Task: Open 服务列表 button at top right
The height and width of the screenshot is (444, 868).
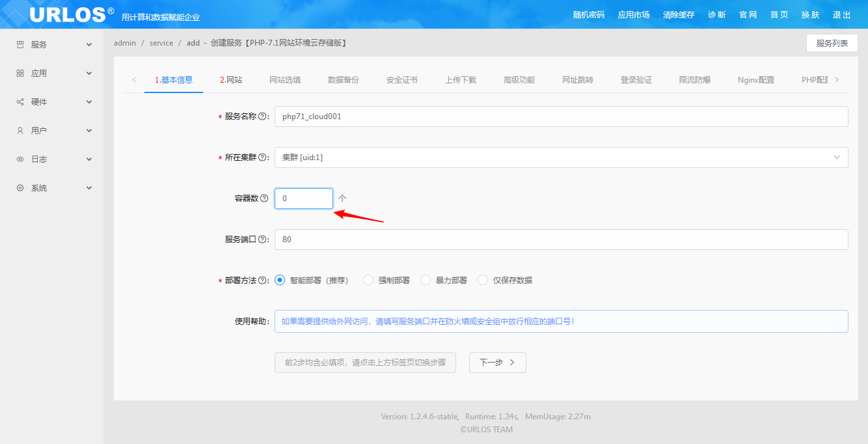Action: tap(832, 44)
